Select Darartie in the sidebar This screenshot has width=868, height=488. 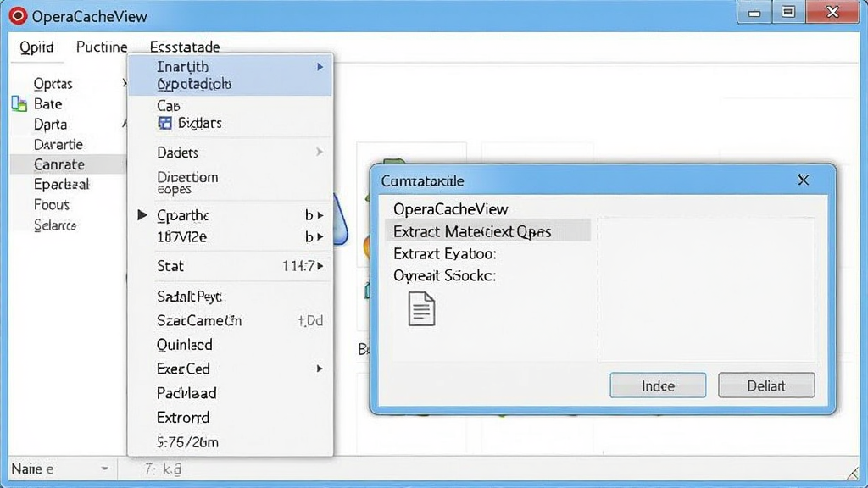(x=58, y=144)
